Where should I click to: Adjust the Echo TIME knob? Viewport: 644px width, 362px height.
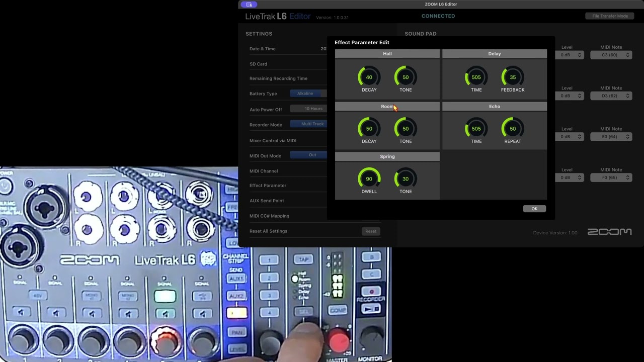pos(476,129)
